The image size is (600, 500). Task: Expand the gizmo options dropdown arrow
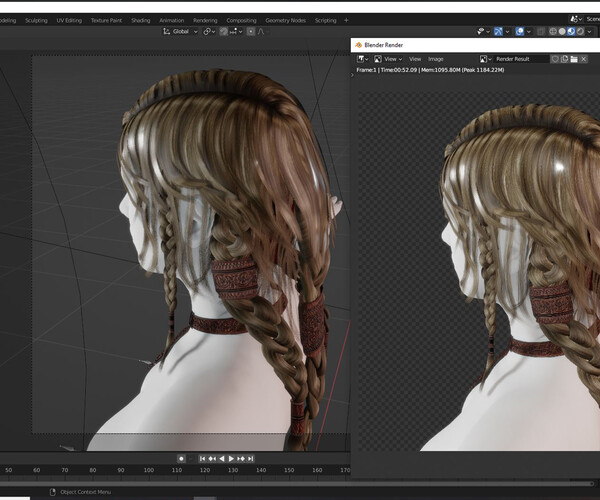507,31
